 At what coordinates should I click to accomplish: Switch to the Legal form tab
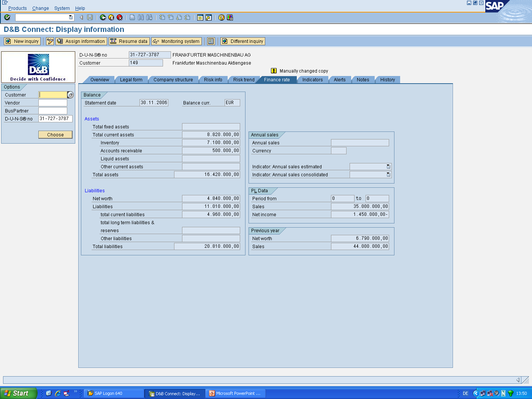coord(131,80)
